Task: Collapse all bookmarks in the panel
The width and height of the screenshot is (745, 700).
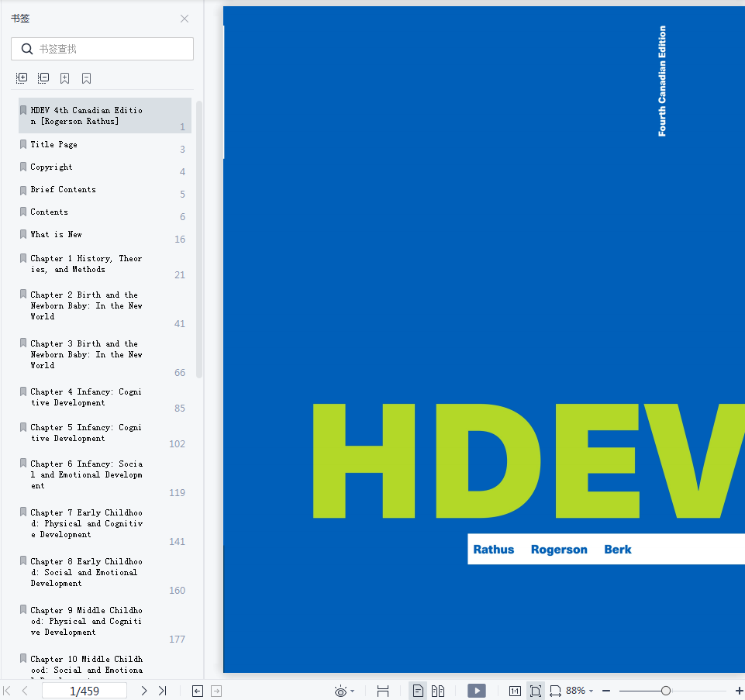Action: 43,78
